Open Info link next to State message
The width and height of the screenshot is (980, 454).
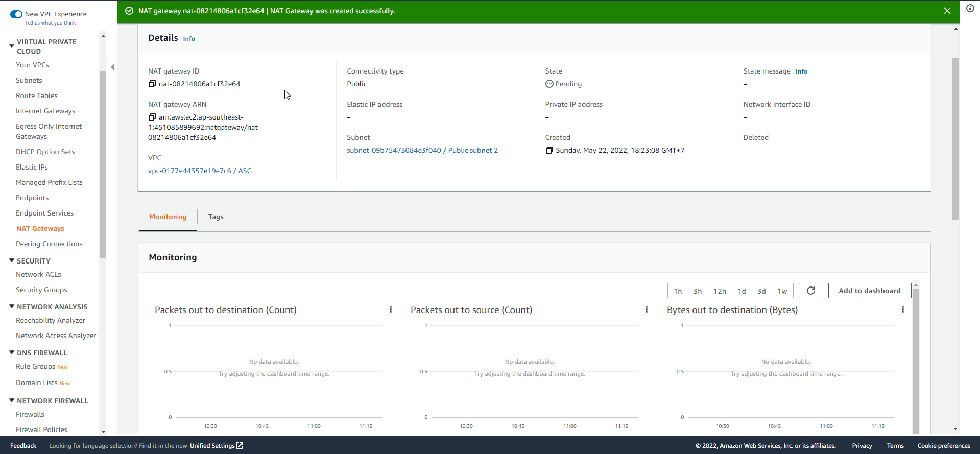pos(801,71)
